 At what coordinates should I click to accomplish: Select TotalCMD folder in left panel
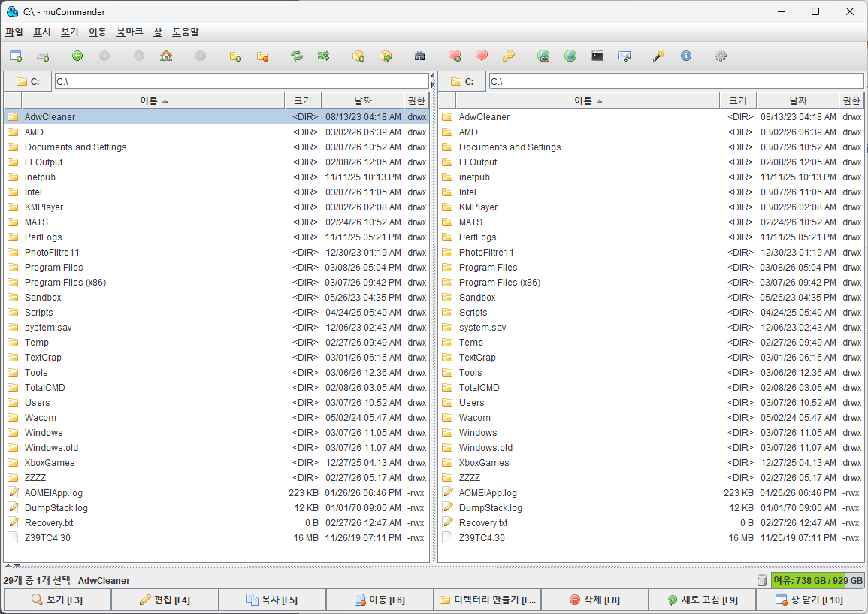tap(216, 388)
